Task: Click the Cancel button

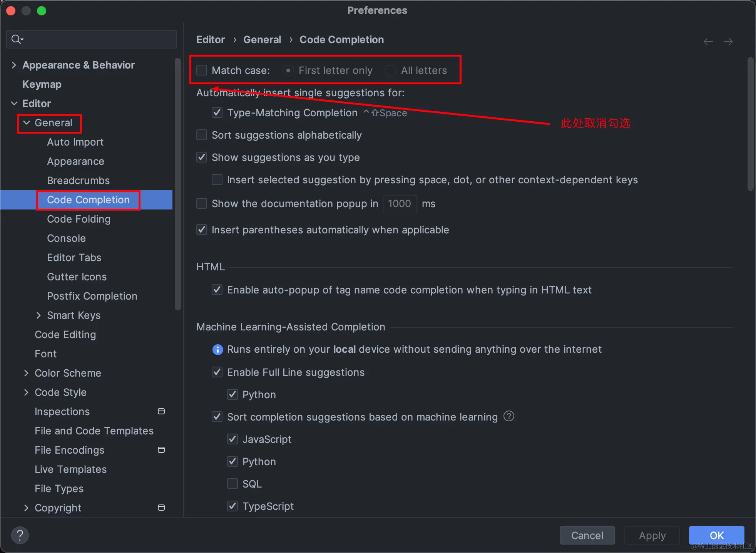Action: click(x=587, y=535)
